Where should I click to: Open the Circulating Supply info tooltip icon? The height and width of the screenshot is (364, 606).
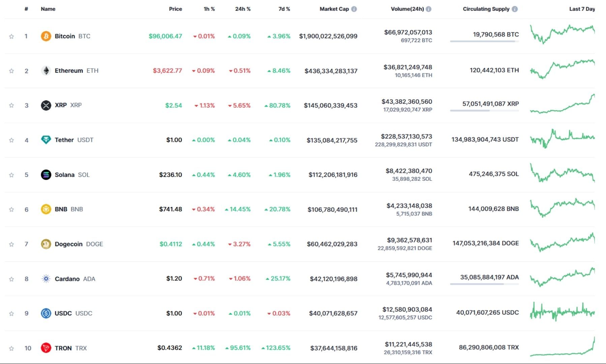tap(514, 9)
